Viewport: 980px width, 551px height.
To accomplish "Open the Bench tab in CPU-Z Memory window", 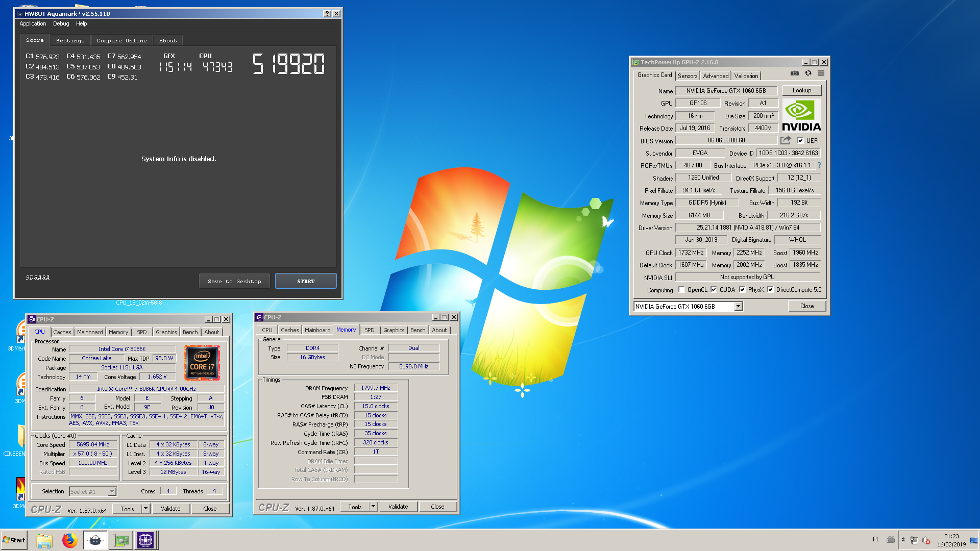I will click(x=418, y=330).
